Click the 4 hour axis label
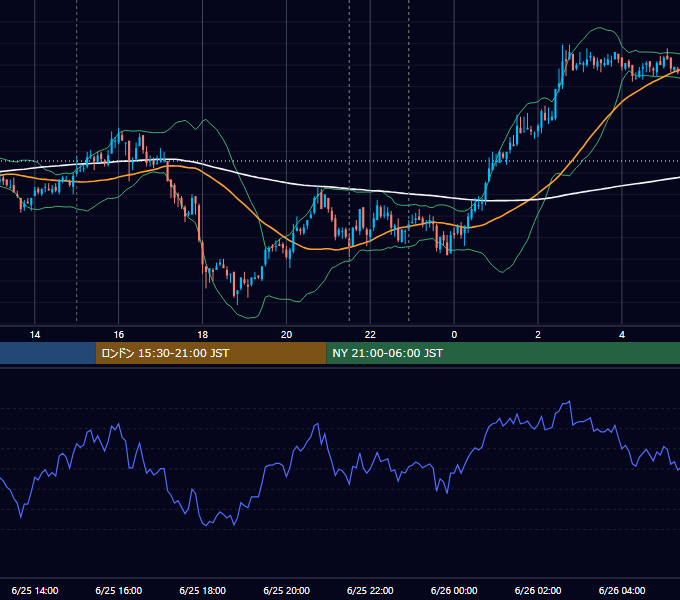The image size is (680, 600). click(622, 335)
